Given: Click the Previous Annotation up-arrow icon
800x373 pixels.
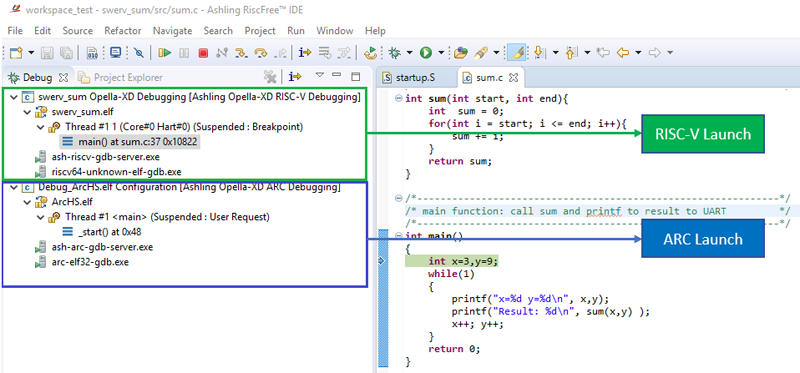Looking at the screenshot, I should pyautogui.click(x=571, y=53).
